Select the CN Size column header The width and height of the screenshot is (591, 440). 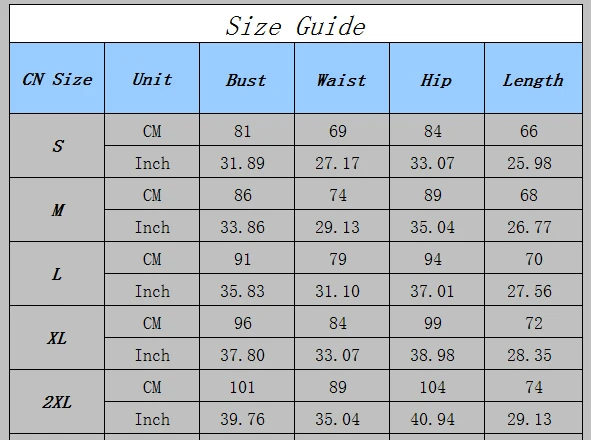coord(57,78)
